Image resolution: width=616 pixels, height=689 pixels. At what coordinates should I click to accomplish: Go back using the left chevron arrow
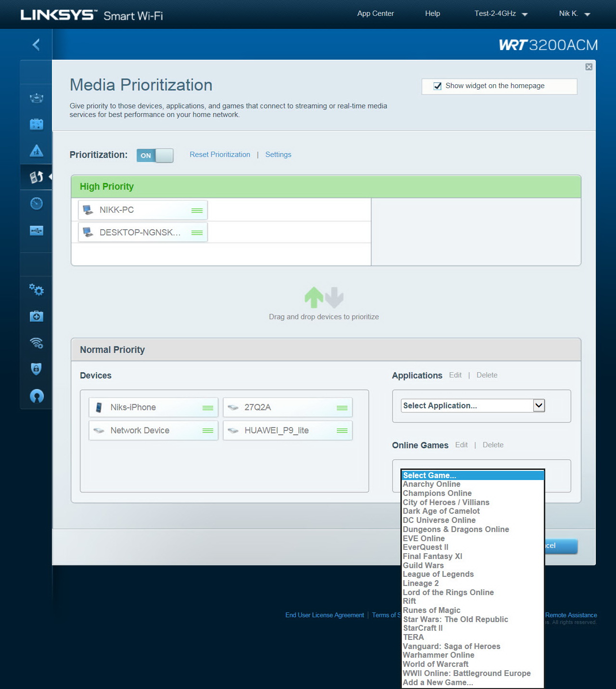(36, 45)
